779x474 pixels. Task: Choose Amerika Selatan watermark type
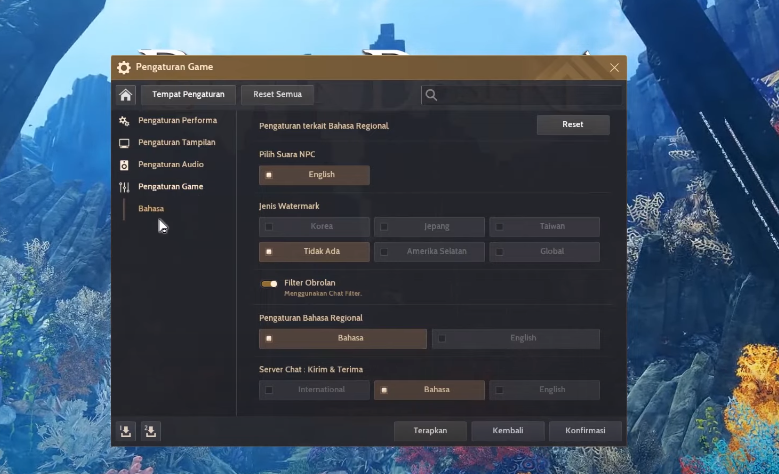coord(429,252)
